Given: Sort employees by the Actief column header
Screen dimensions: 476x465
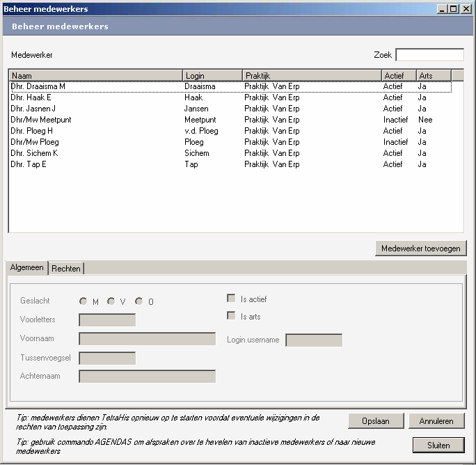Looking at the screenshot, I should coord(398,75).
